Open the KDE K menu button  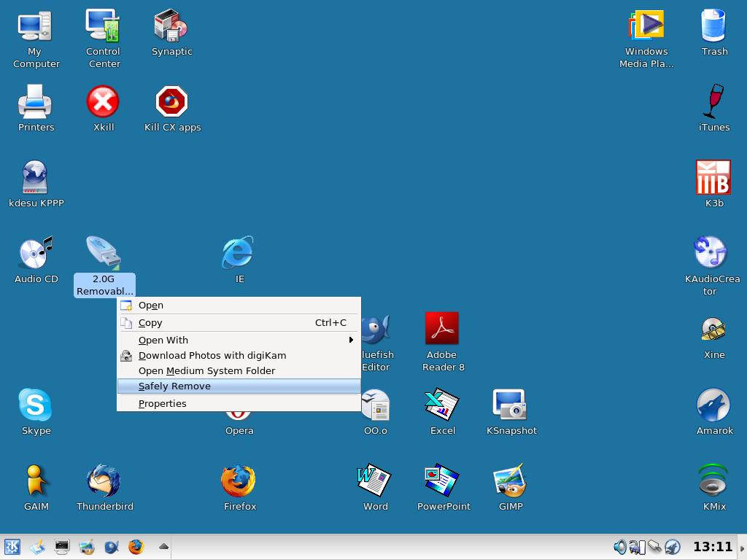point(12,547)
